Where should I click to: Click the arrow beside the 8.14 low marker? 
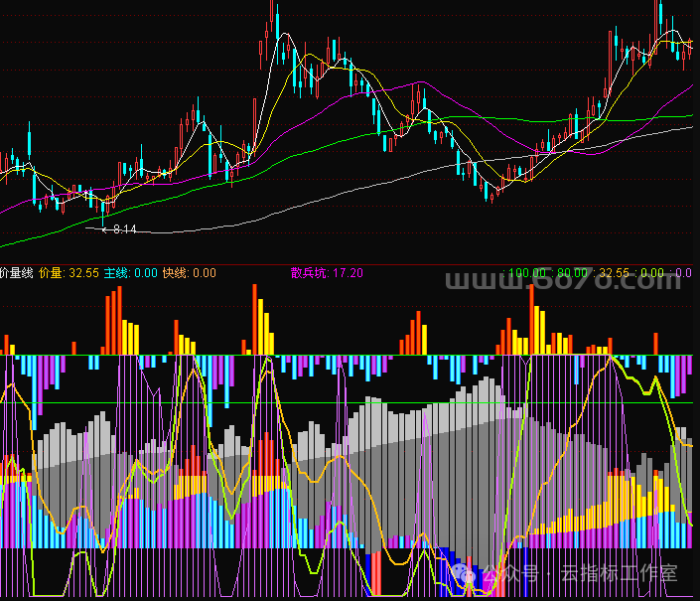coord(105,229)
